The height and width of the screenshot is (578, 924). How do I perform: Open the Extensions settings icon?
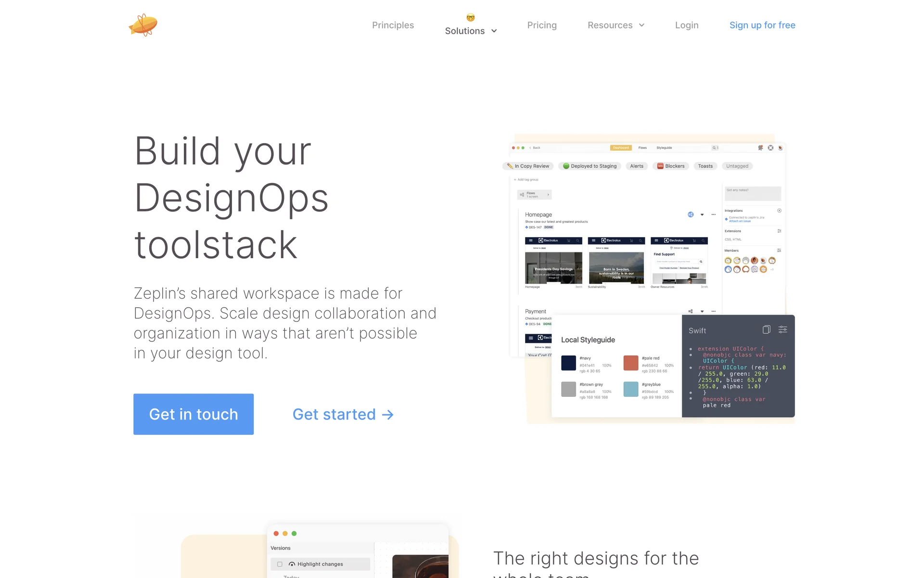(779, 231)
